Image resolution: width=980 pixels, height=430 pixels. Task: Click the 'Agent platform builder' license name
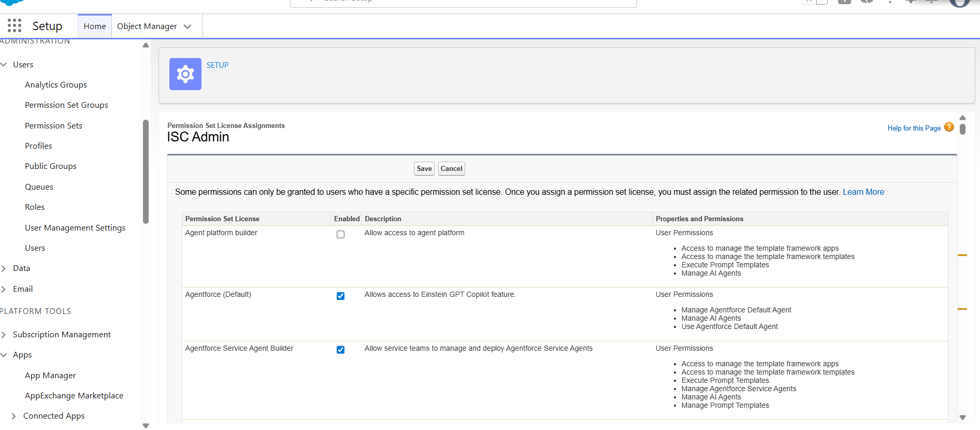221,233
